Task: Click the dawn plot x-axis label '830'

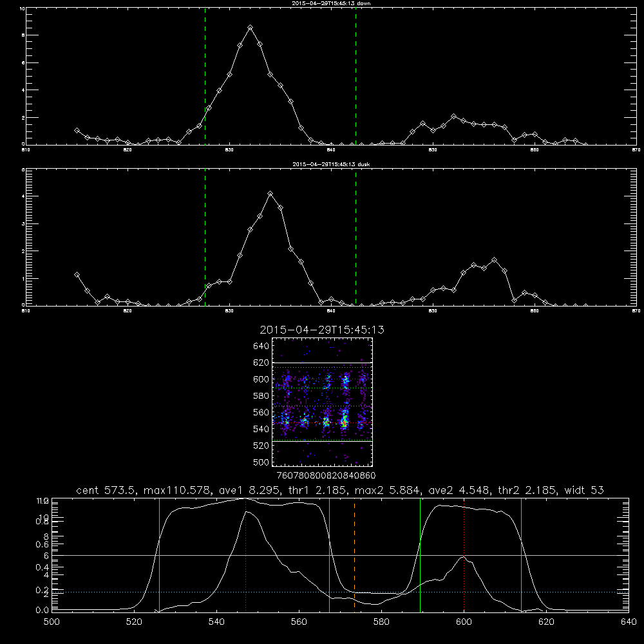Action: tap(229, 150)
